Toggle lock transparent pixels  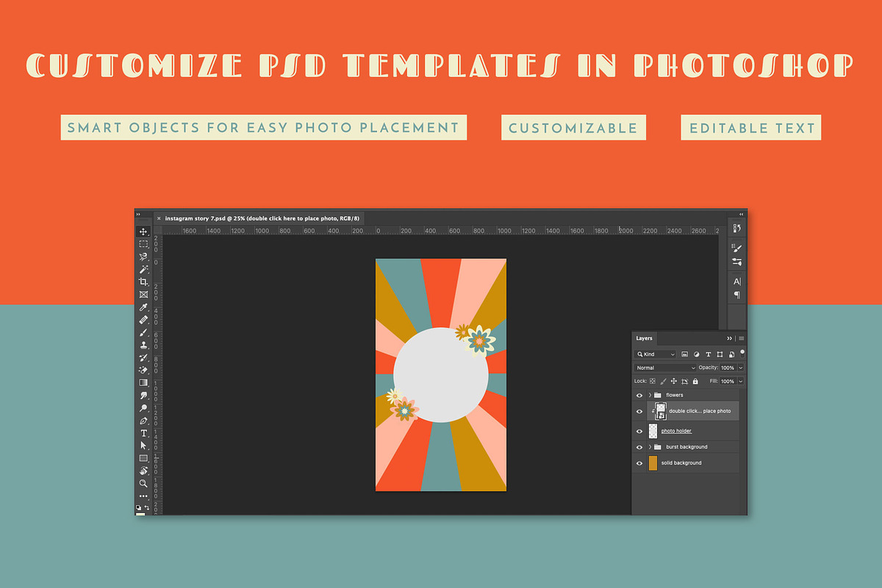point(653,381)
